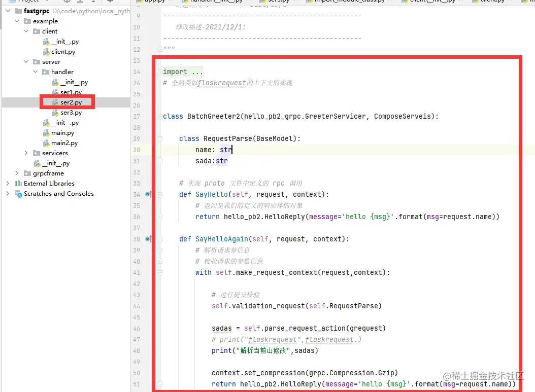Select the client folder in the tree
535x392 pixels.
click(50, 31)
